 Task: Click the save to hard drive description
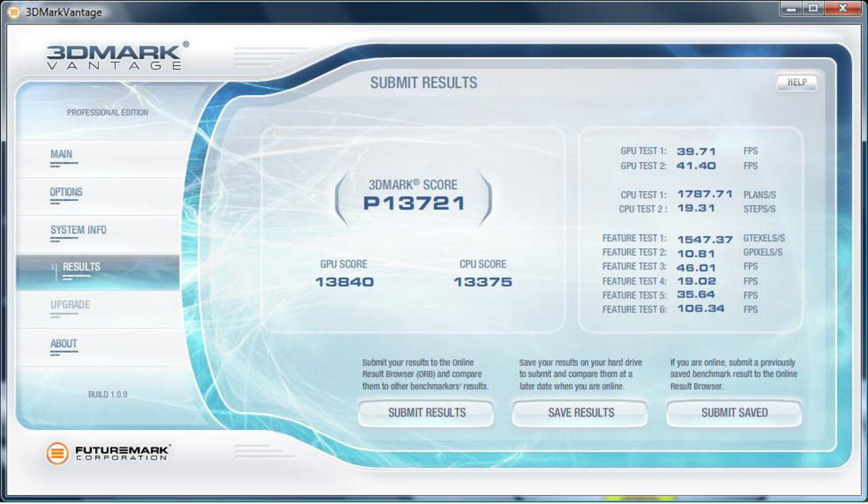coord(580,374)
